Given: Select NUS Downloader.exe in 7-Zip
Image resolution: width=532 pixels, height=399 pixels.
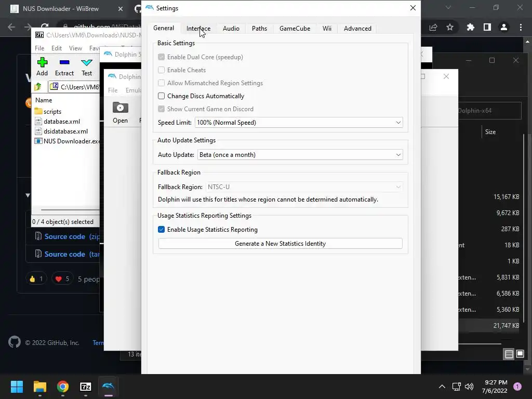Looking at the screenshot, I should click(x=67, y=141).
